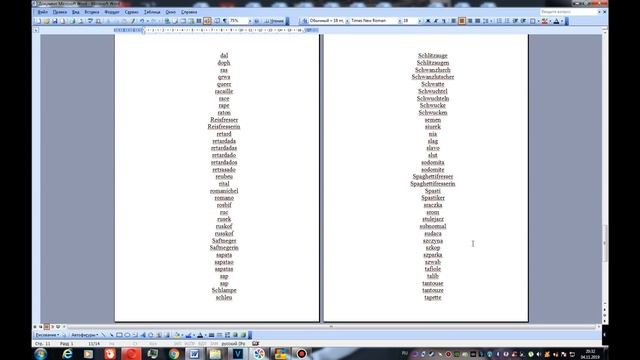The image size is (640, 360).
Task: Insert a text box from drawing toolbar
Action: (135, 335)
